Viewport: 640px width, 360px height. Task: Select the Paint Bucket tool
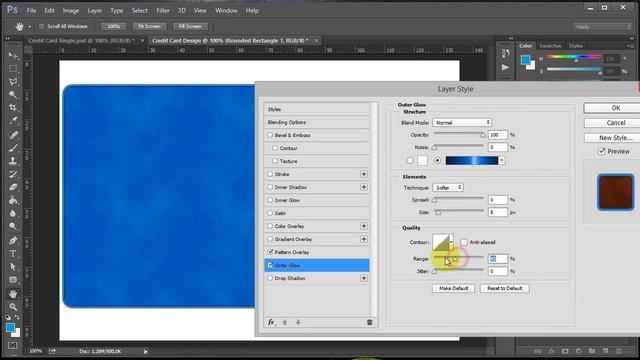(13, 200)
